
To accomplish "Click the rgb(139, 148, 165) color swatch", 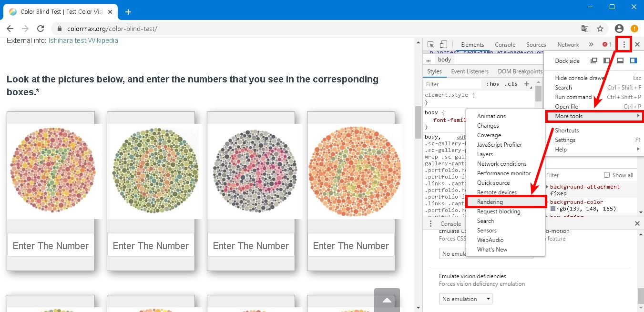I will click(x=553, y=209).
